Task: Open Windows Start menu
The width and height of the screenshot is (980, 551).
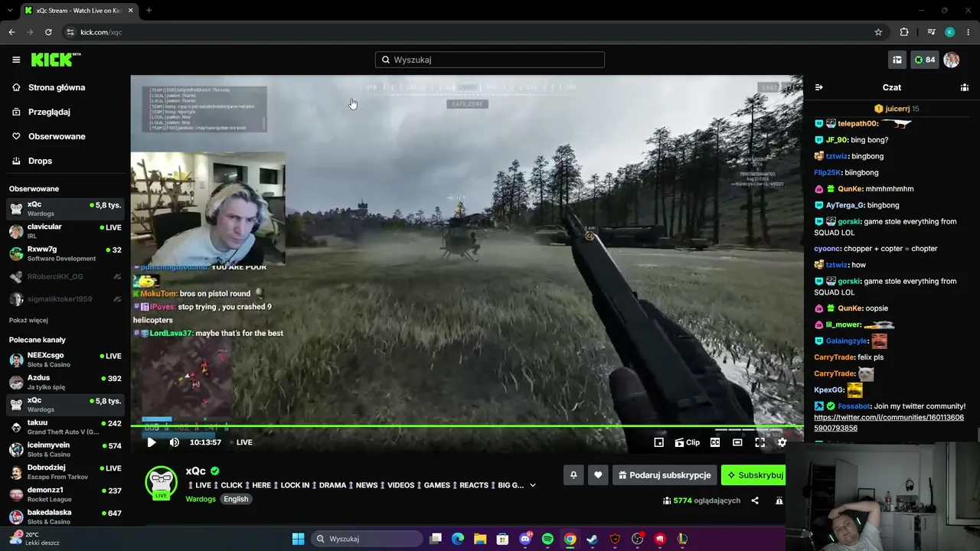Action: 298,539
